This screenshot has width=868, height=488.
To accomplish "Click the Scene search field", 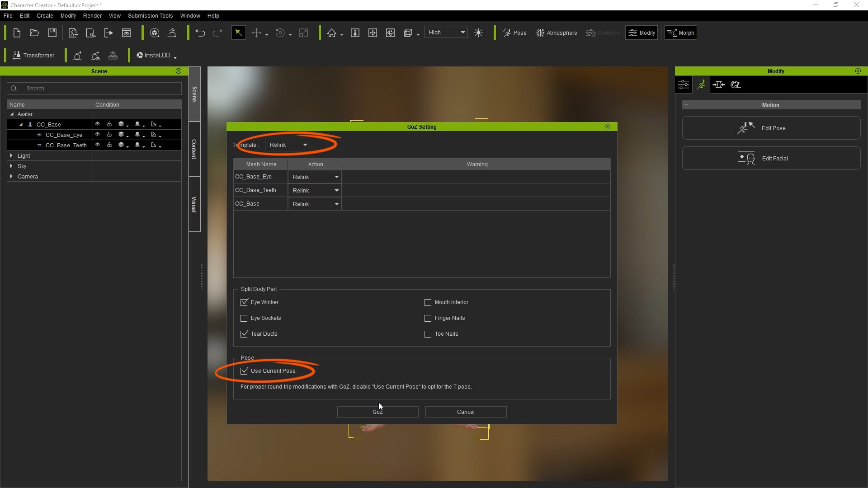I will [x=94, y=88].
